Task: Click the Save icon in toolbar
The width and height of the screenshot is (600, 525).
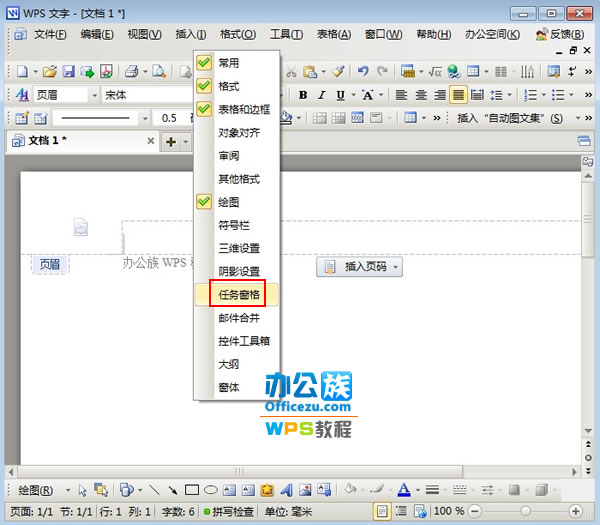Action: (69, 72)
